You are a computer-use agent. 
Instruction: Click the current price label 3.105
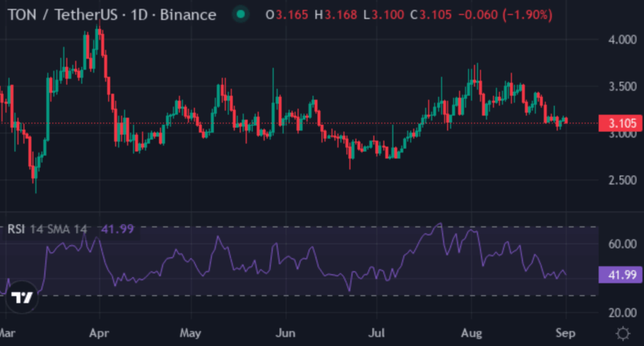[620, 123]
